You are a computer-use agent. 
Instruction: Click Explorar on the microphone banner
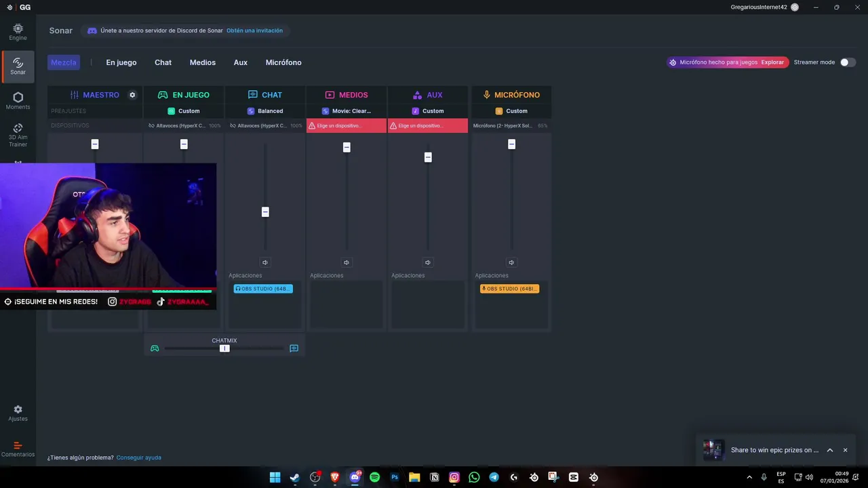772,62
